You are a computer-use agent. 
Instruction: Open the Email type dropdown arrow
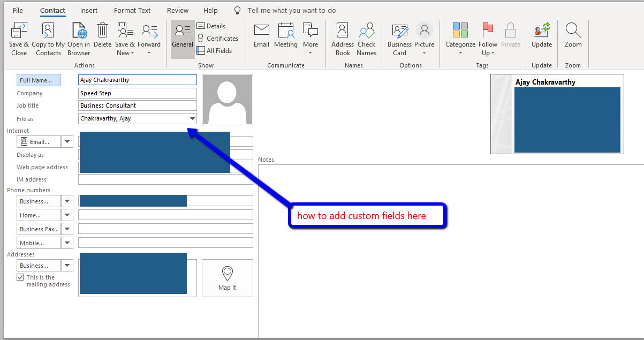coord(67,142)
